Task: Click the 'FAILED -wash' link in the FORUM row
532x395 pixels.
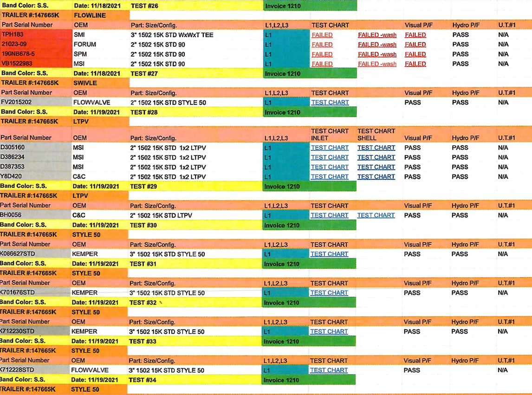Action: point(377,45)
